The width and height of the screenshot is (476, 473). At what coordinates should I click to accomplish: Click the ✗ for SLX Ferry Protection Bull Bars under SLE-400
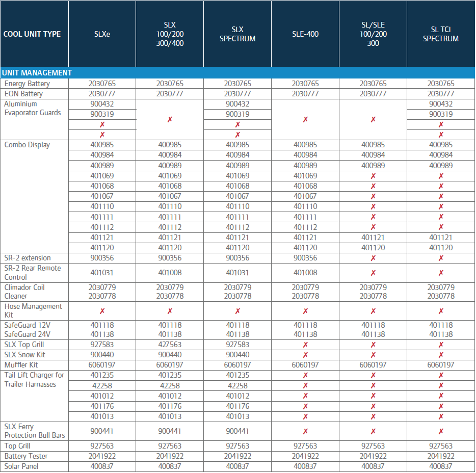(305, 430)
